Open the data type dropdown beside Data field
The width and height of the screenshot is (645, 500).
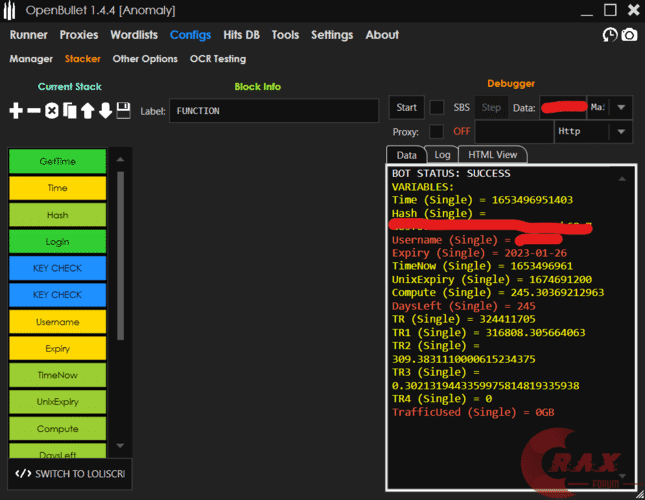coord(621,108)
